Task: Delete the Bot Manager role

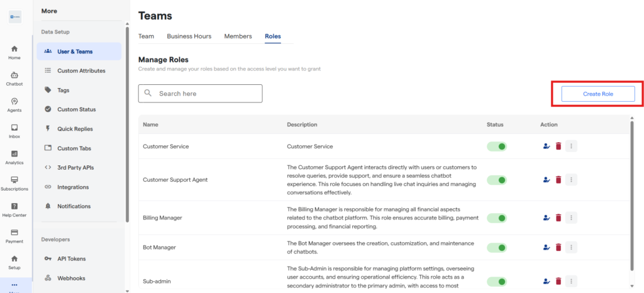Action: [558, 248]
